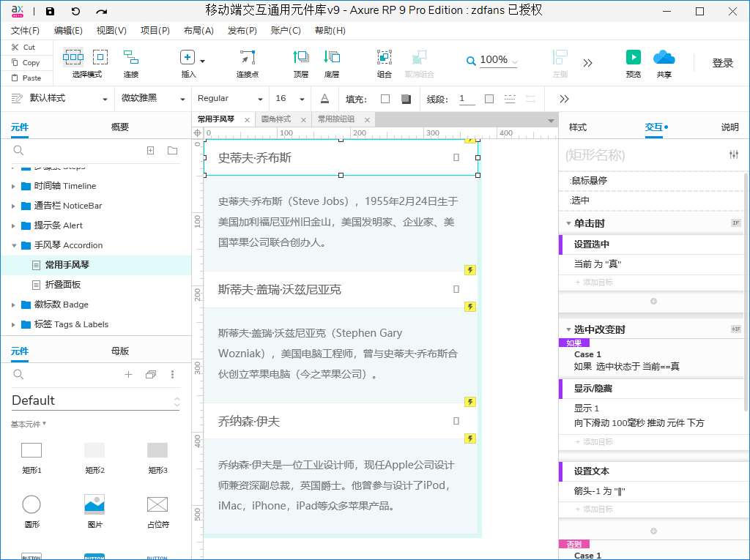Save the project with the floppy disk icon
This screenshot has height=560, width=750.
(51, 11)
